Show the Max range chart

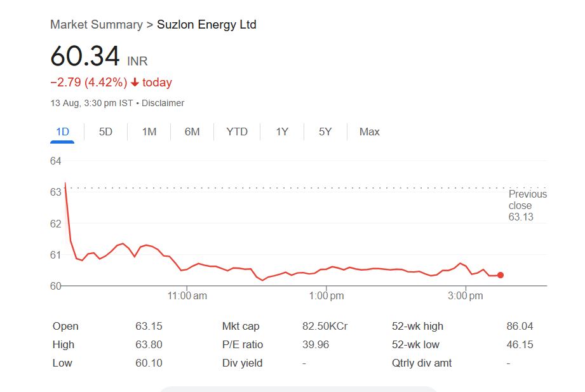[369, 132]
